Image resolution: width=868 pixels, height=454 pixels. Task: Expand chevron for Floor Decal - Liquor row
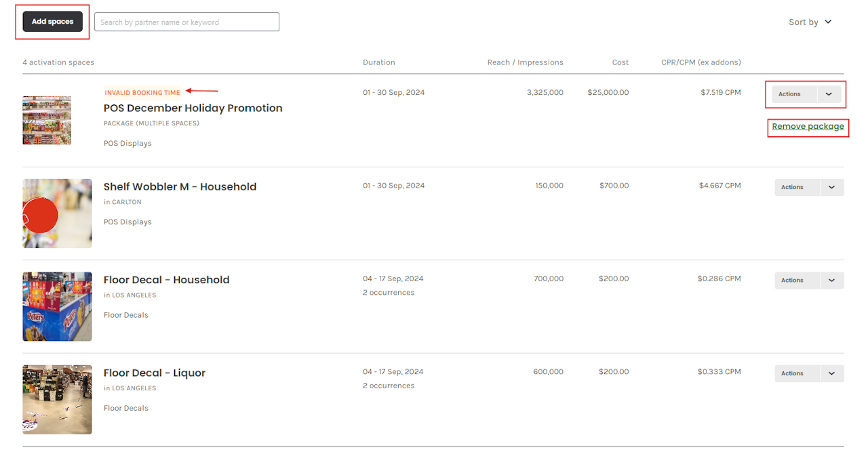click(x=831, y=373)
